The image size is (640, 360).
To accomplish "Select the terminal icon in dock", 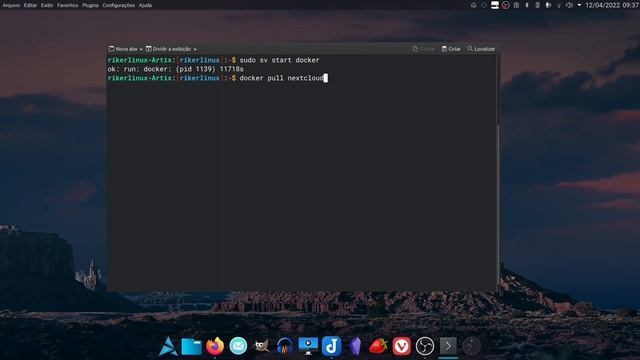I will coord(448,346).
